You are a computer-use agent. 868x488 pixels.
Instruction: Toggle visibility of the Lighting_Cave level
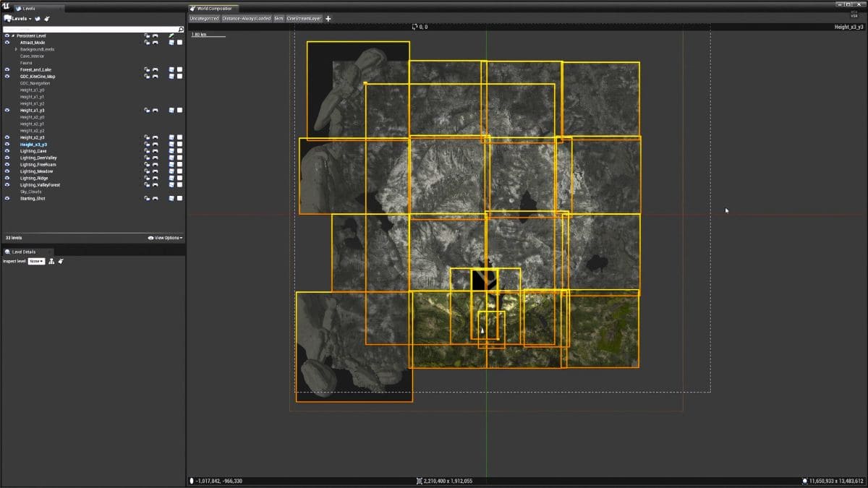[x=8, y=150]
